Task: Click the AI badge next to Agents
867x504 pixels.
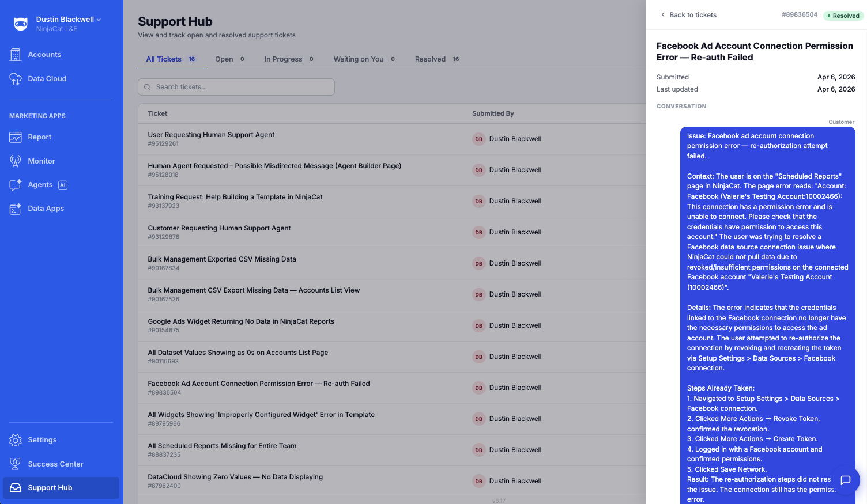Action: point(63,185)
